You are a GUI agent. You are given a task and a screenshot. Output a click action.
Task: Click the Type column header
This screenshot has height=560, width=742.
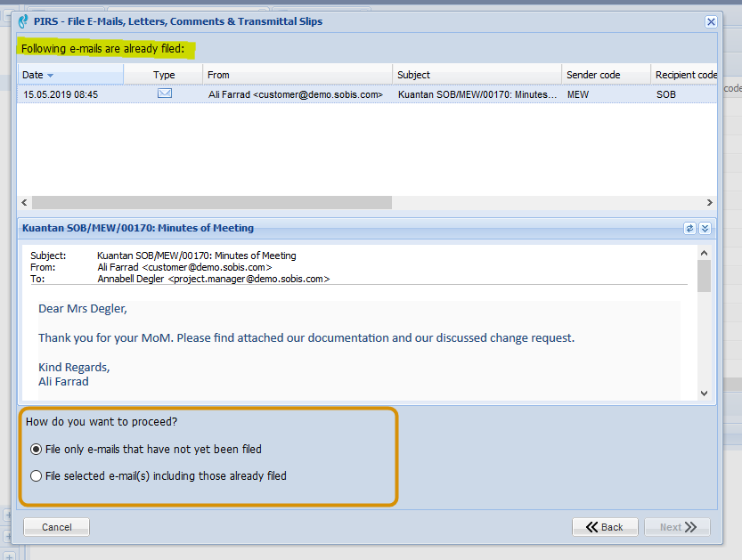(164, 75)
